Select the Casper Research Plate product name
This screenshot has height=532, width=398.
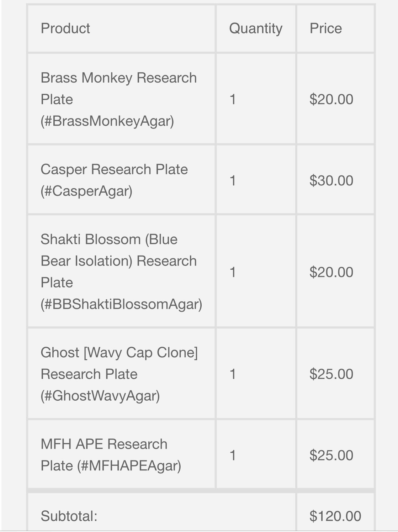(114, 180)
